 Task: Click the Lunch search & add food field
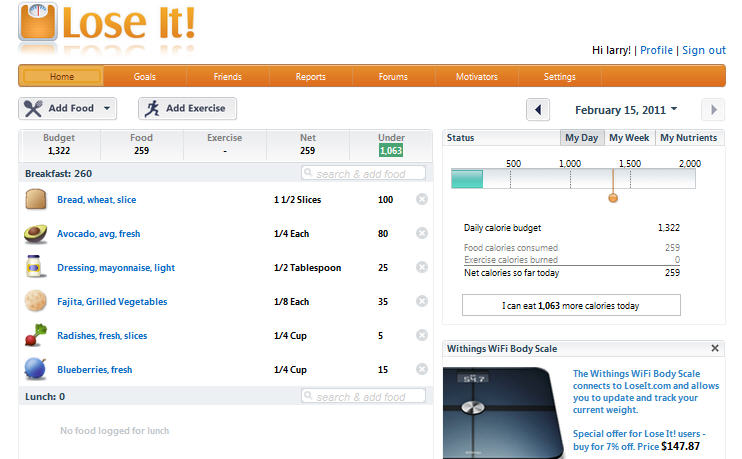click(363, 396)
